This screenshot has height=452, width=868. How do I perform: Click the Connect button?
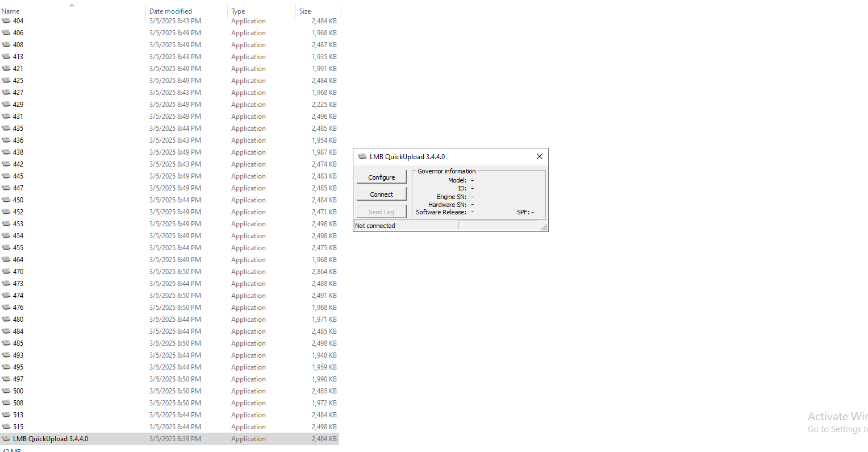pyautogui.click(x=382, y=194)
